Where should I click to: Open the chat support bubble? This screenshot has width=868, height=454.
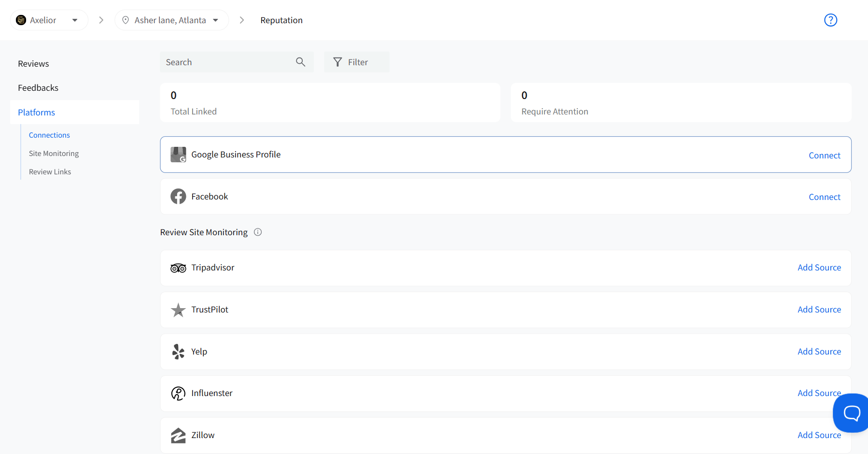pos(851,413)
